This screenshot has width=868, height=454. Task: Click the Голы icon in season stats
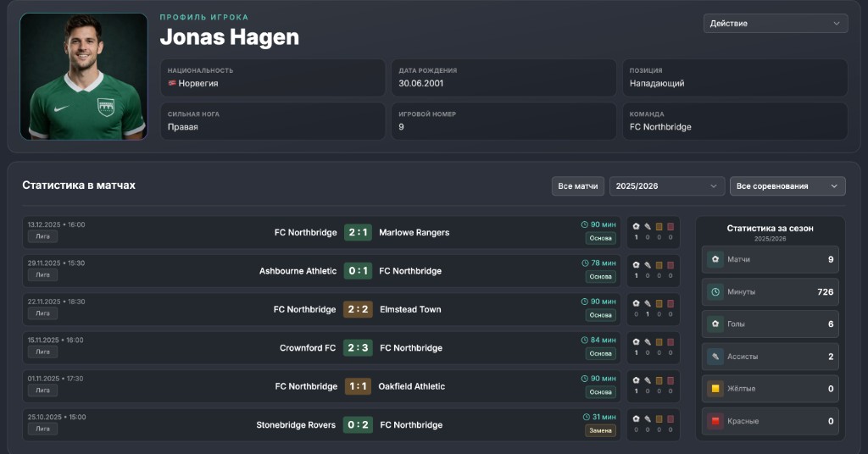(715, 324)
